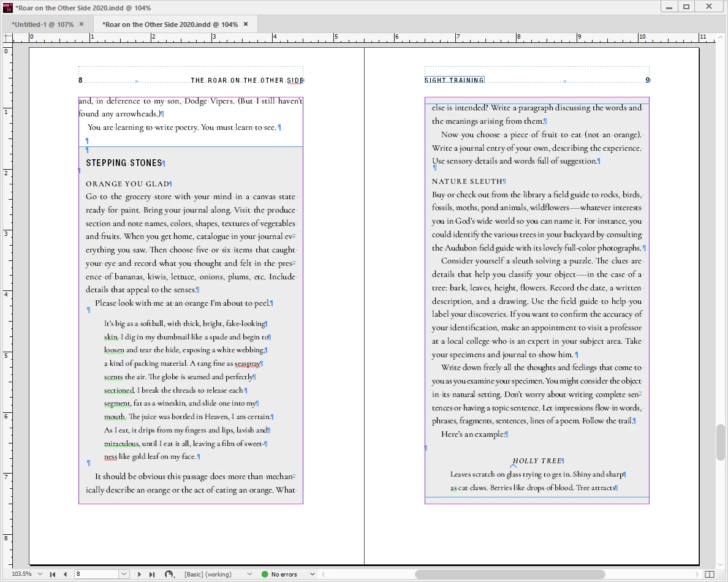This screenshot has width=728, height=582.
Task: Click page number 9 in right header
Action: click(648, 80)
